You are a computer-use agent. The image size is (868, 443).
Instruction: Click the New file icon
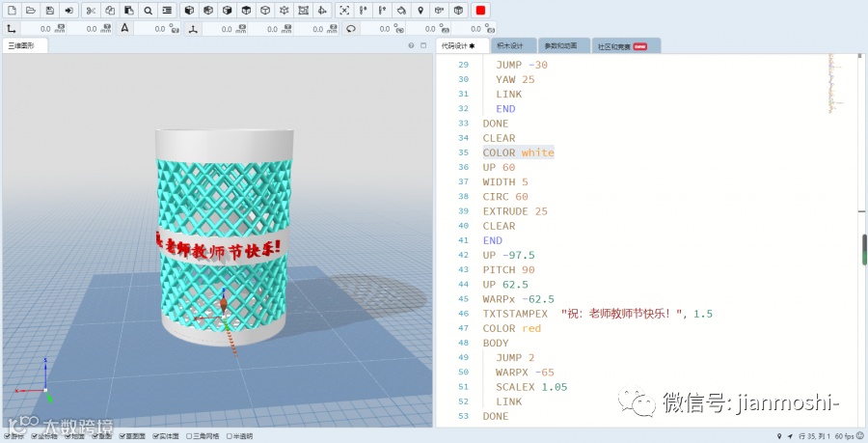click(12, 10)
